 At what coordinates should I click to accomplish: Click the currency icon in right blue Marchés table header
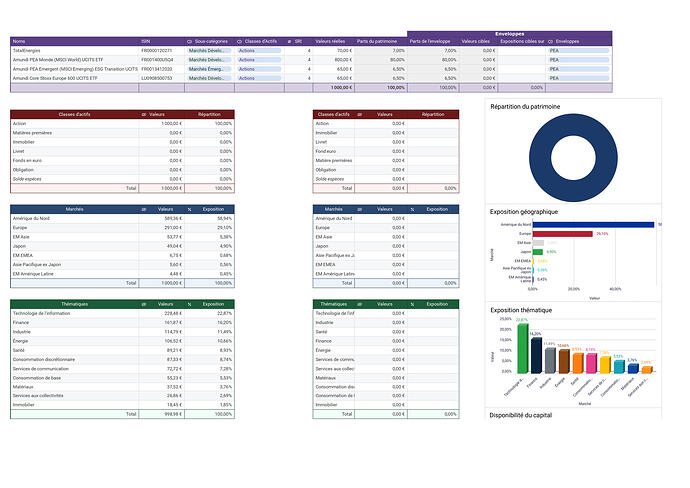click(x=359, y=209)
